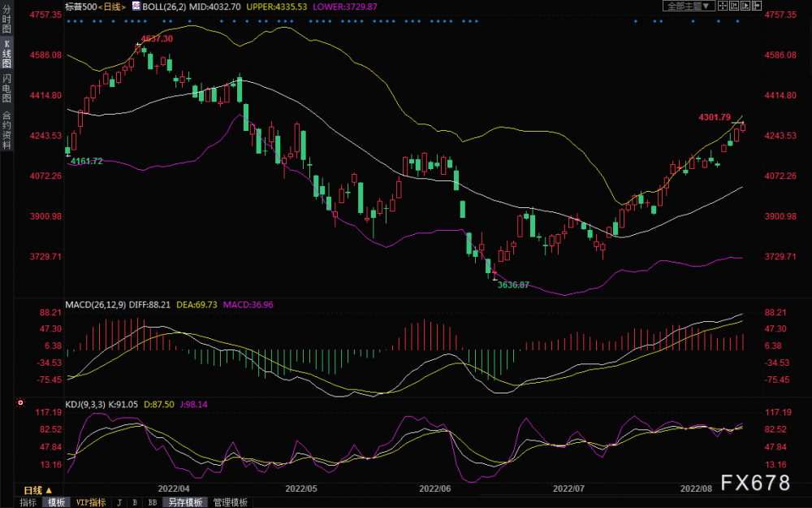Expand the 日线 period selector arrow
812x508 pixels.
click(x=49, y=490)
